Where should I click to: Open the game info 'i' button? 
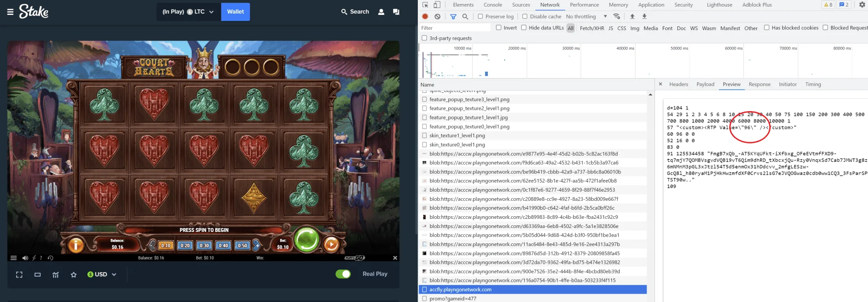(x=76, y=245)
